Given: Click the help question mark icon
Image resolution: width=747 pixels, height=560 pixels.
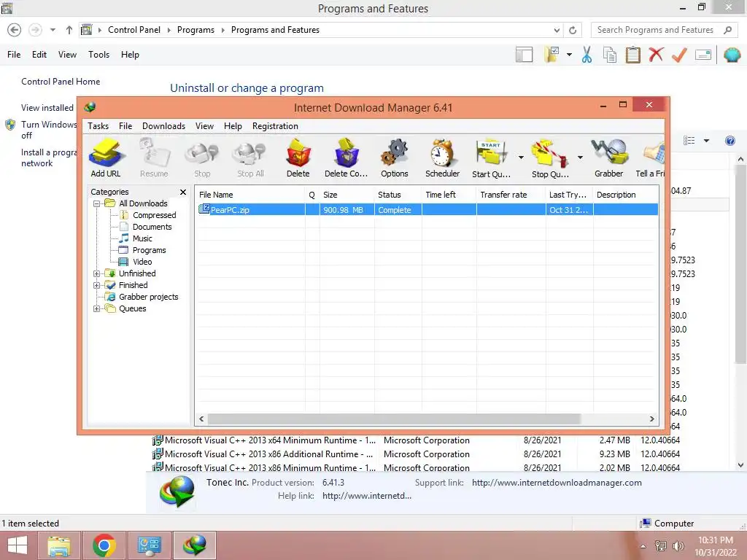Looking at the screenshot, I should click(x=729, y=141).
